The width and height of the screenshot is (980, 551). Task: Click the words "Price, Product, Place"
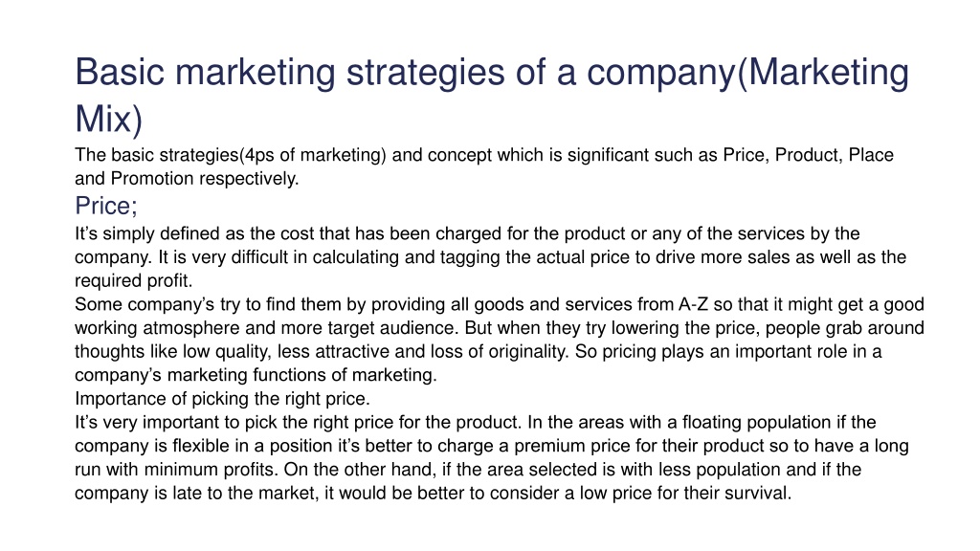[809, 155]
